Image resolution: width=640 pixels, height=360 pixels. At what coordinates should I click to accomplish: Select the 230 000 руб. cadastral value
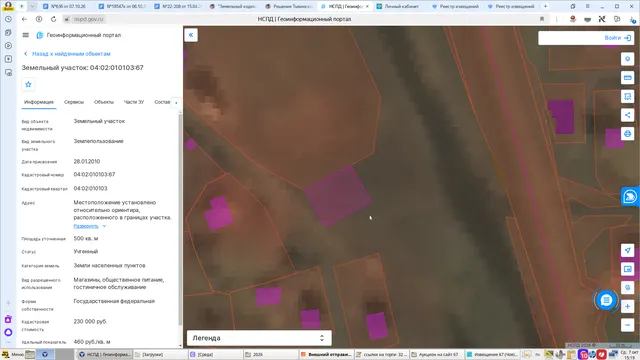(90, 322)
